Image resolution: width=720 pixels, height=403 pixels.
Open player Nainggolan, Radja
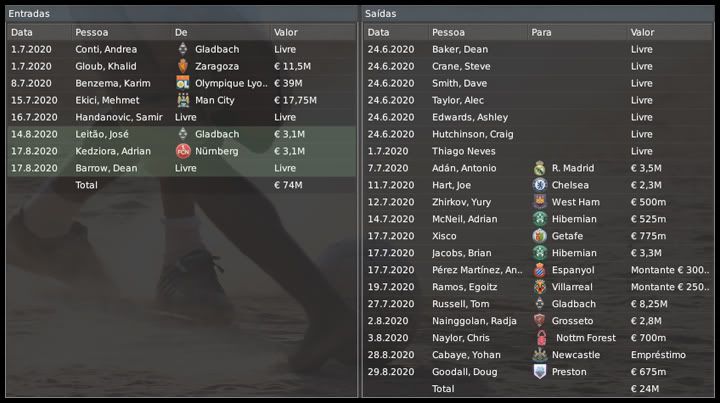474,321
